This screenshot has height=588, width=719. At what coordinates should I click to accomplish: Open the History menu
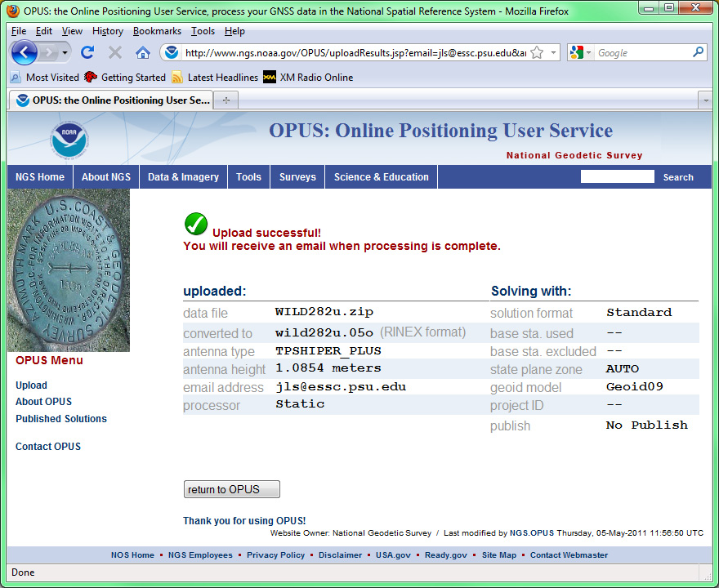pyautogui.click(x=108, y=31)
